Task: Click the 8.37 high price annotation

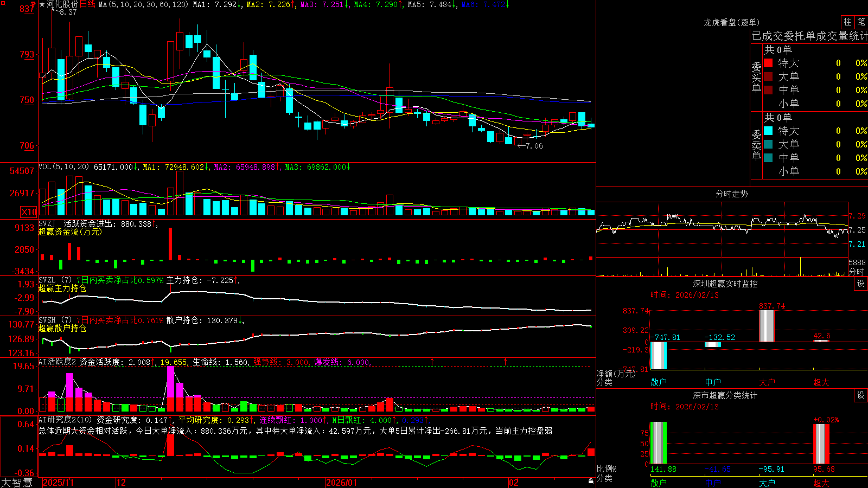Action: click(x=68, y=12)
